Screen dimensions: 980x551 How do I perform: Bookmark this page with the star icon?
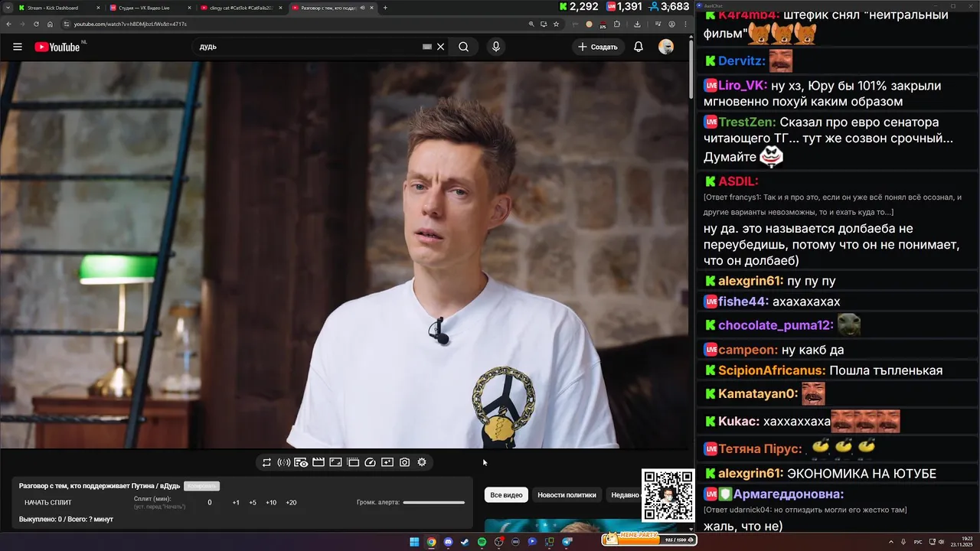click(556, 24)
